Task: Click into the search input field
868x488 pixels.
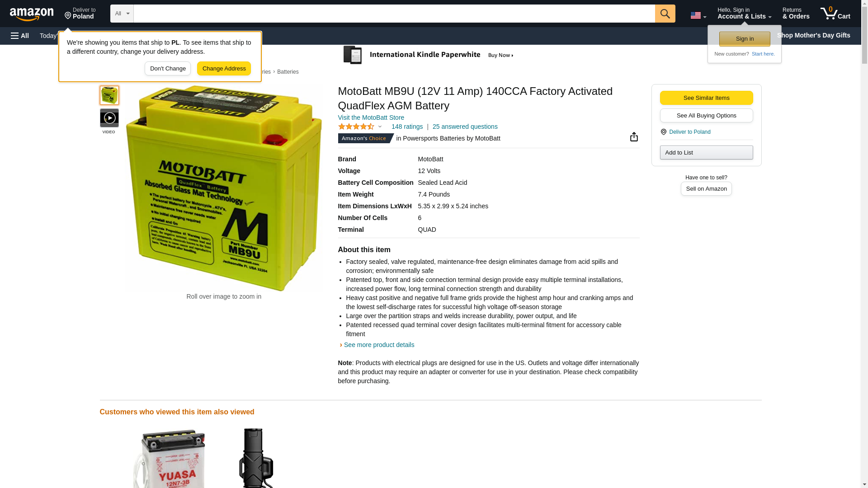Action: click(x=394, y=14)
